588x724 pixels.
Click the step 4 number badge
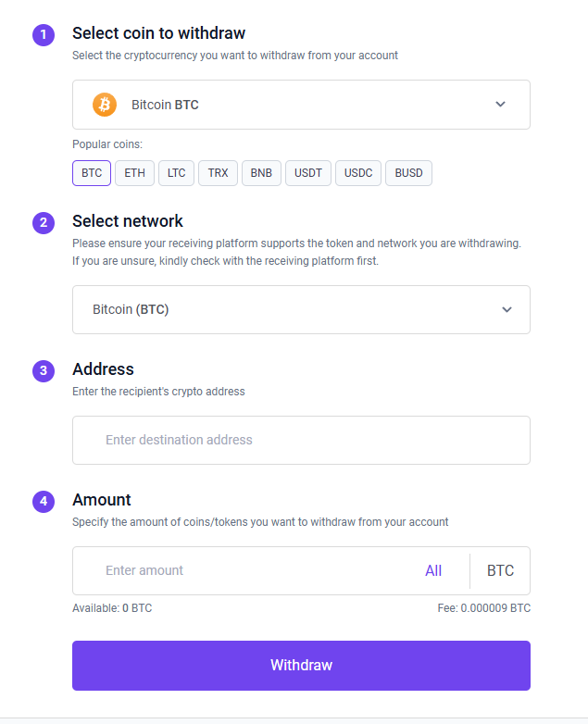(x=44, y=502)
